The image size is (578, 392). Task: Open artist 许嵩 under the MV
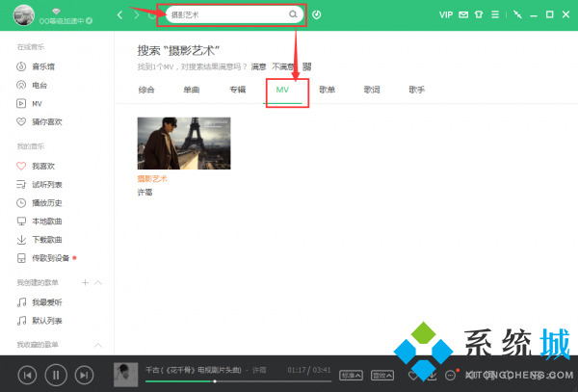(x=144, y=193)
